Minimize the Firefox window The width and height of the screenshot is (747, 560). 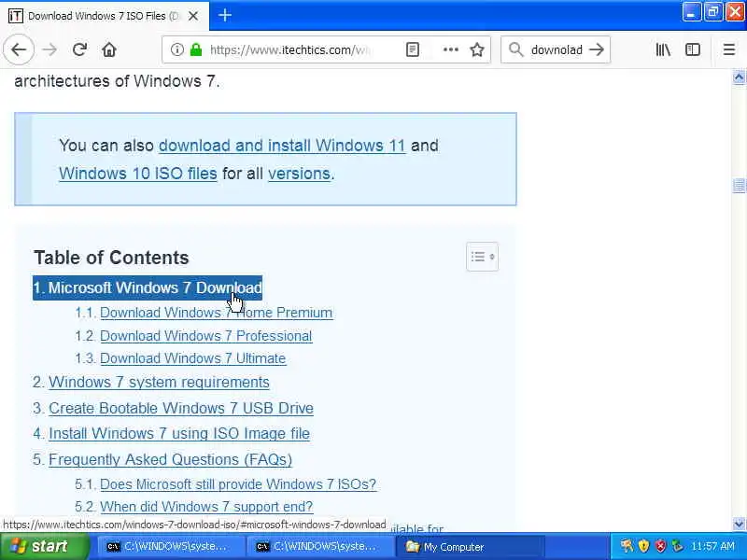pos(692,11)
